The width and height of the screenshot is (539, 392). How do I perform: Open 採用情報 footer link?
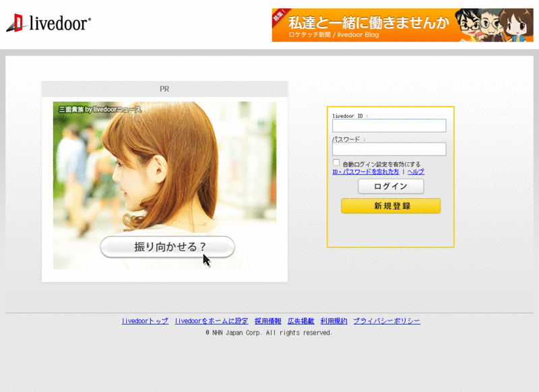pyautogui.click(x=267, y=321)
